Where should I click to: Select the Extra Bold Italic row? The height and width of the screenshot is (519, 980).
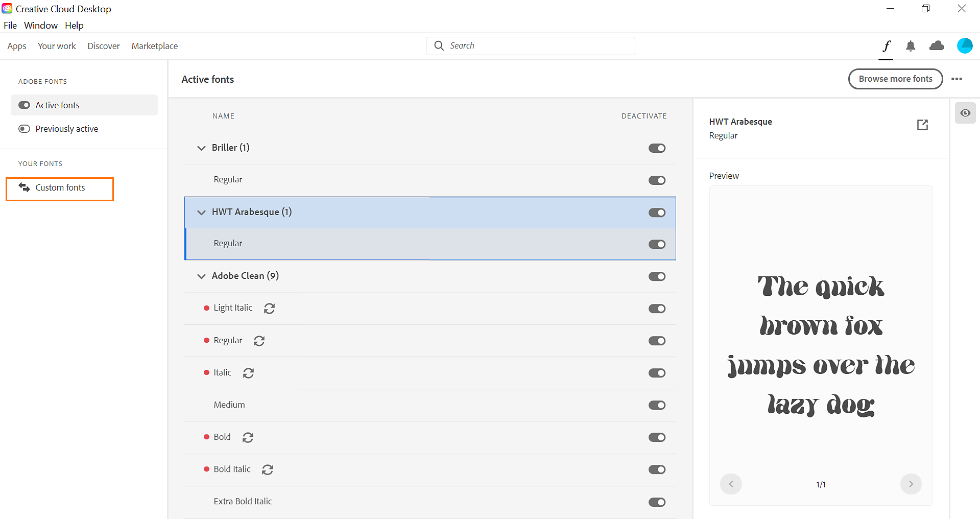[430, 502]
